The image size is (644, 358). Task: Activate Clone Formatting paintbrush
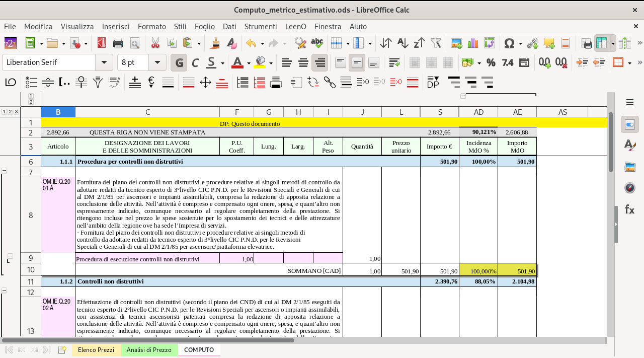pyautogui.click(x=215, y=44)
